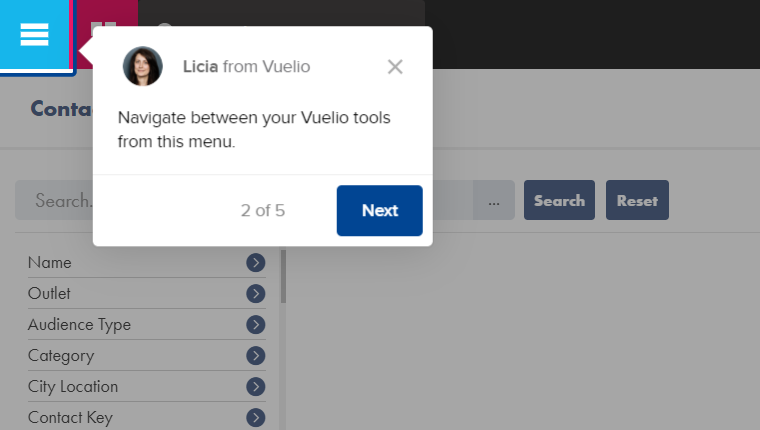Image resolution: width=760 pixels, height=430 pixels.
Task: Click the magenta toolbar icon beside menu
Action: (x=107, y=19)
